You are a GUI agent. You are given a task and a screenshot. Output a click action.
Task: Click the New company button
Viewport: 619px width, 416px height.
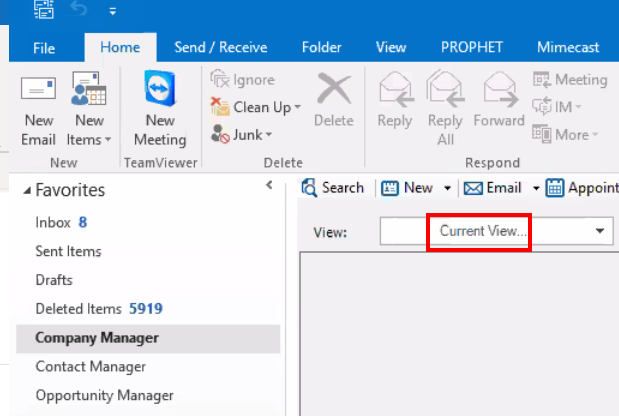[x=407, y=188]
